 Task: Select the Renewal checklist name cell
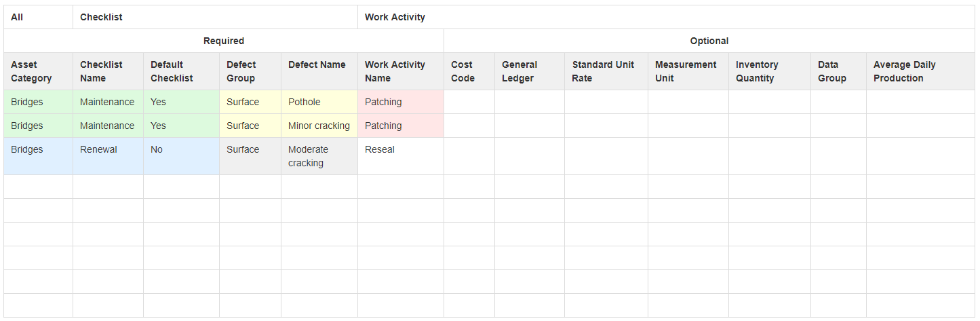point(108,156)
